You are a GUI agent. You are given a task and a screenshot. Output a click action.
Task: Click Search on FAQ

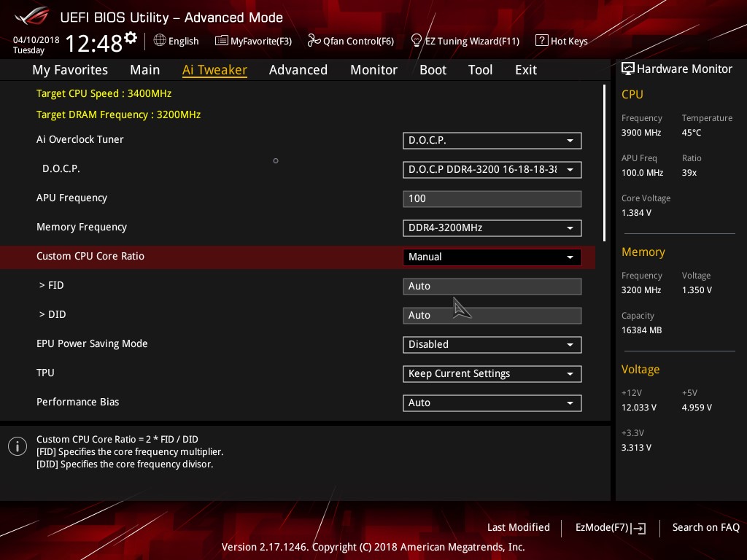705,528
